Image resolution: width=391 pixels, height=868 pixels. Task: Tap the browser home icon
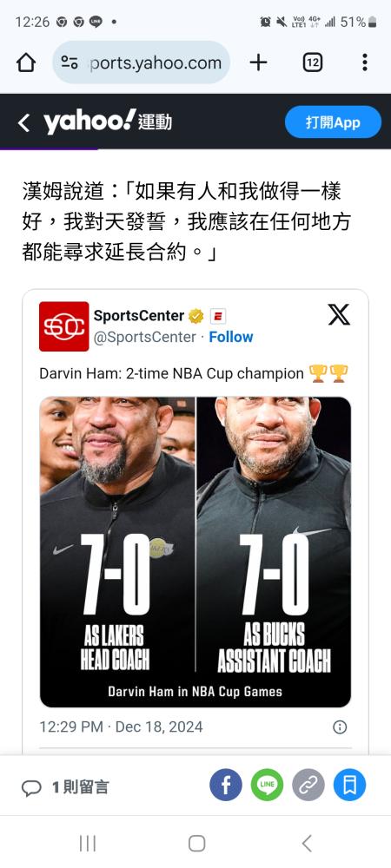click(x=26, y=62)
